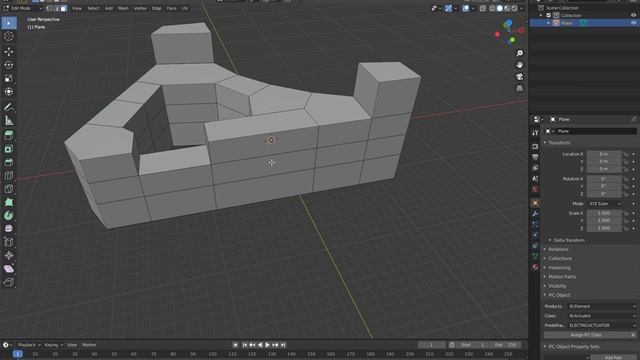
Task: Select the Shrink/Fatten tool
Action: [x=9, y=256]
